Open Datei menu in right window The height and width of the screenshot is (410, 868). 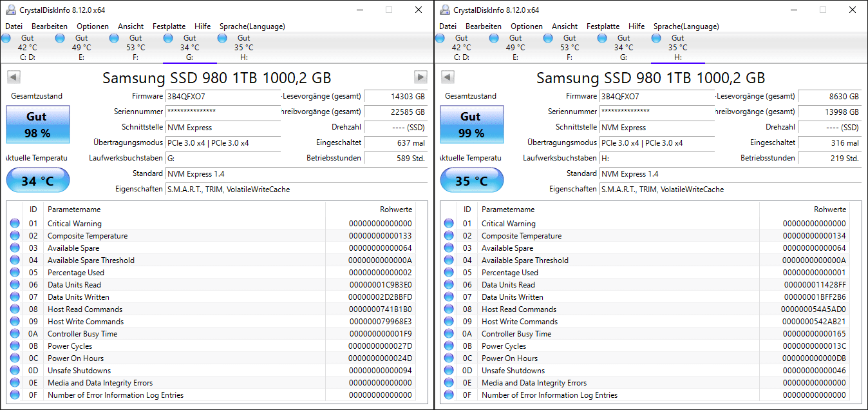448,26
